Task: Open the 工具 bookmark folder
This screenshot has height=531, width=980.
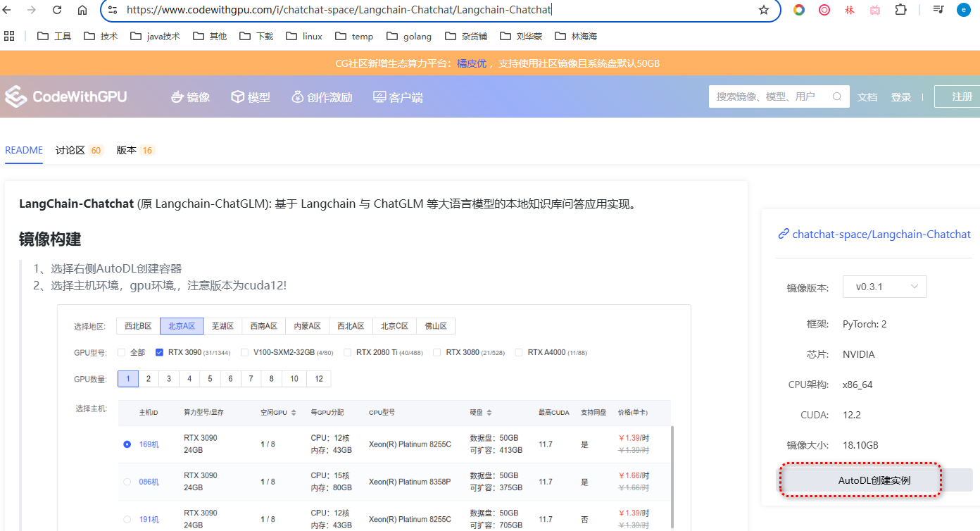Action: [54, 36]
